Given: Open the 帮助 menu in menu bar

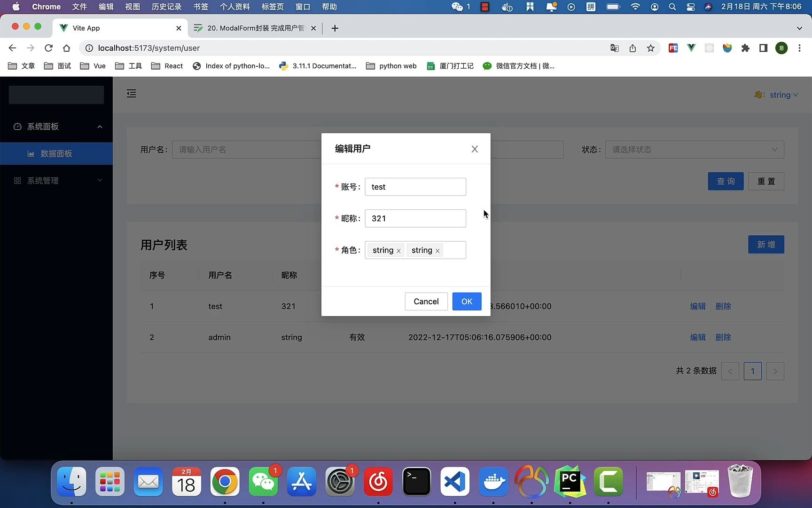Looking at the screenshot, I should tap(329, 7).
